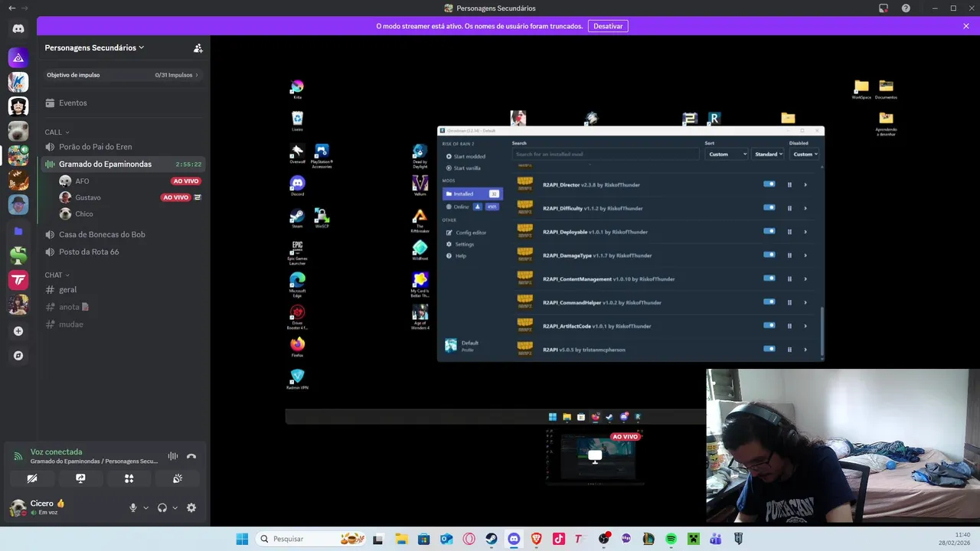Click the mod list scrollbar in streamed r2modman

tap(822, 331)
